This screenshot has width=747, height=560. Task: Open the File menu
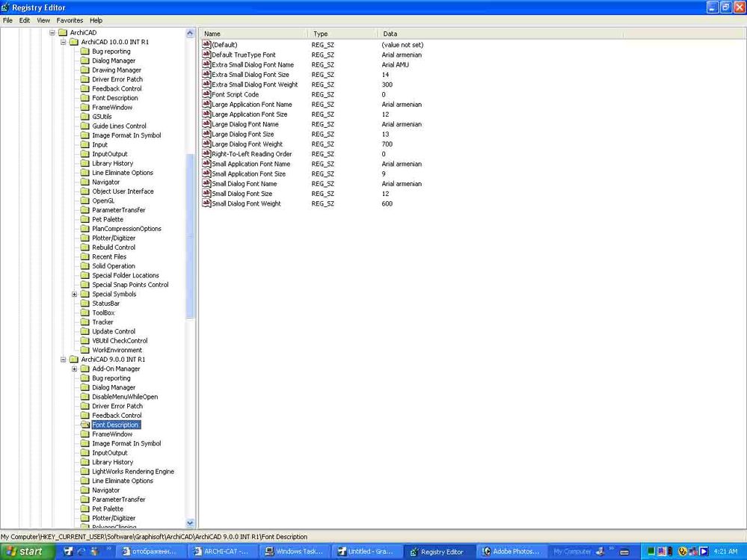tap(7, 20)
